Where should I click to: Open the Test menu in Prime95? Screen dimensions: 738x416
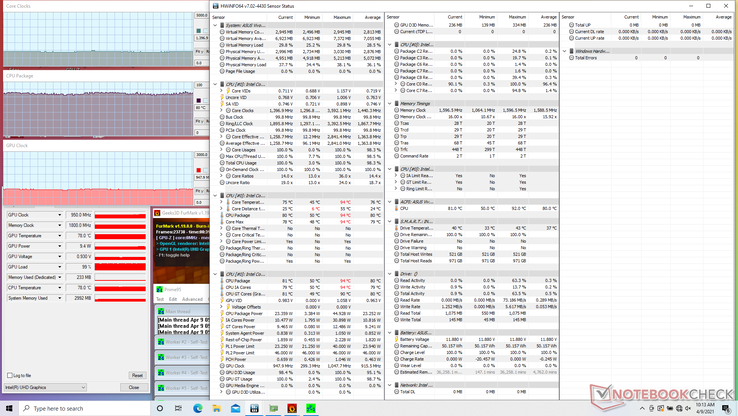(x=159, y=298)
